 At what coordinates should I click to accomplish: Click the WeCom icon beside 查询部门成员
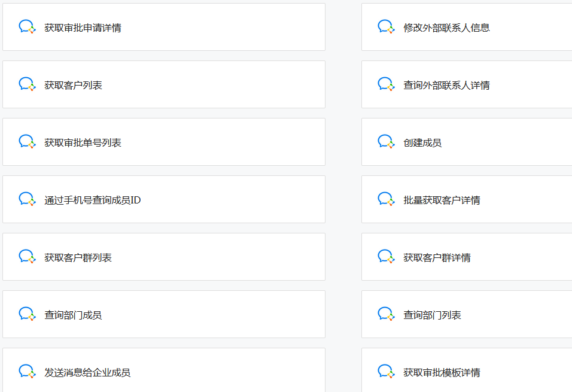[28, 314]
